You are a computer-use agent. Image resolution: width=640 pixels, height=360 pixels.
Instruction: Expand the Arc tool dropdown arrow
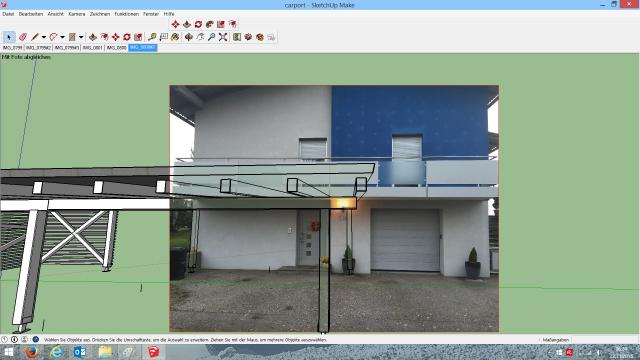pyautogui.click(x=62, y=37)
